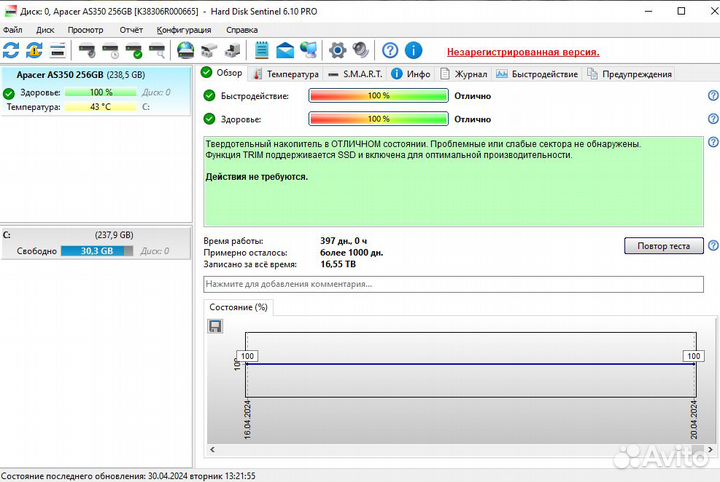Click disk icon with green checkmark
The height and width of the screenshot is (482, 720).
click(134, 50)
